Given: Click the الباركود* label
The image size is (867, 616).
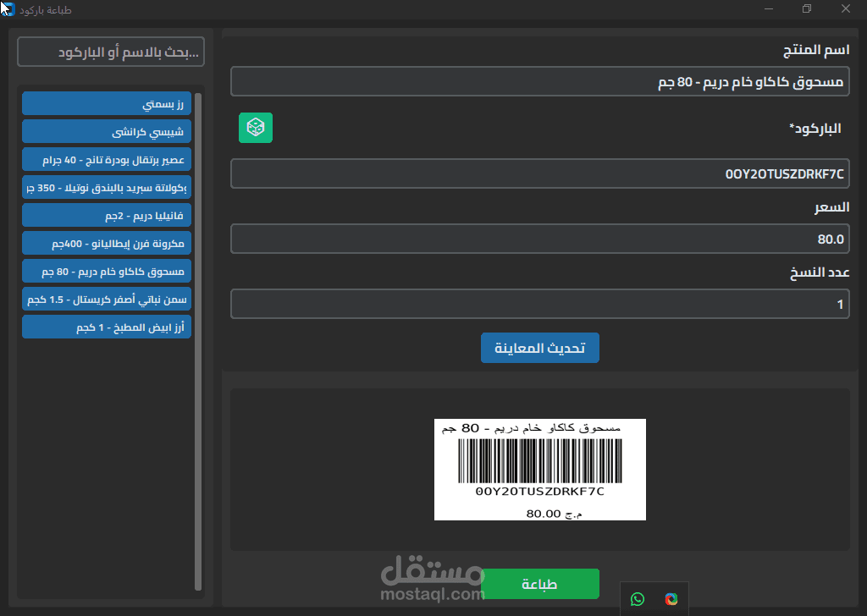Looking at the screenshot, I should pyautogui.click(x=815, y=129).
